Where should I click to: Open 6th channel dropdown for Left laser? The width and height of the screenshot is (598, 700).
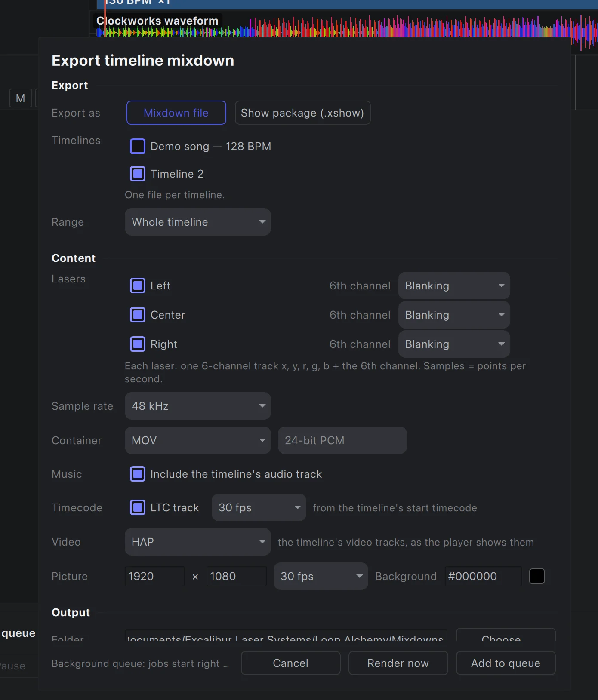[454, 286]
